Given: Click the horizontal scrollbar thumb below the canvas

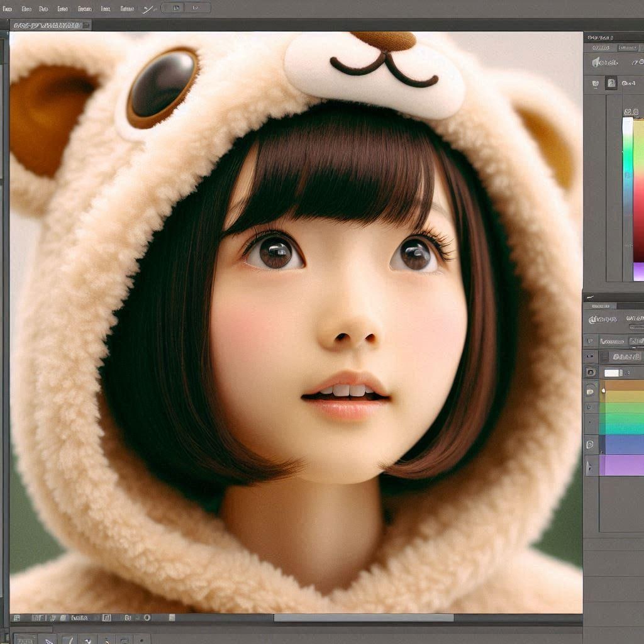Looking at the screenshot, I should [x=364, y=618].
